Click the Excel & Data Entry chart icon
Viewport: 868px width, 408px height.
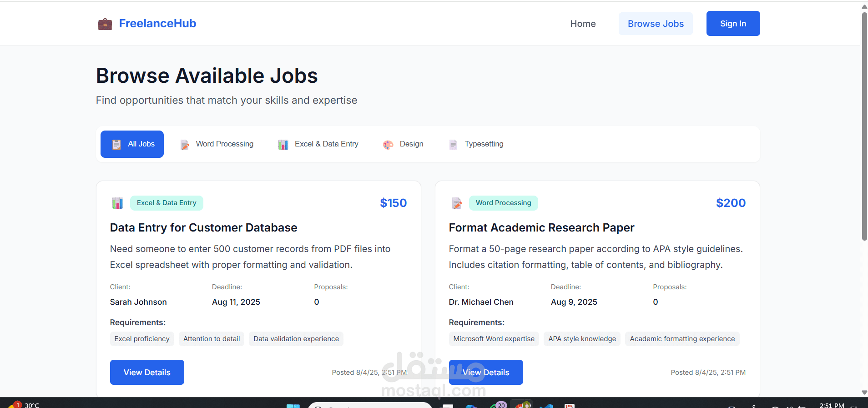(x=283, y=145)
